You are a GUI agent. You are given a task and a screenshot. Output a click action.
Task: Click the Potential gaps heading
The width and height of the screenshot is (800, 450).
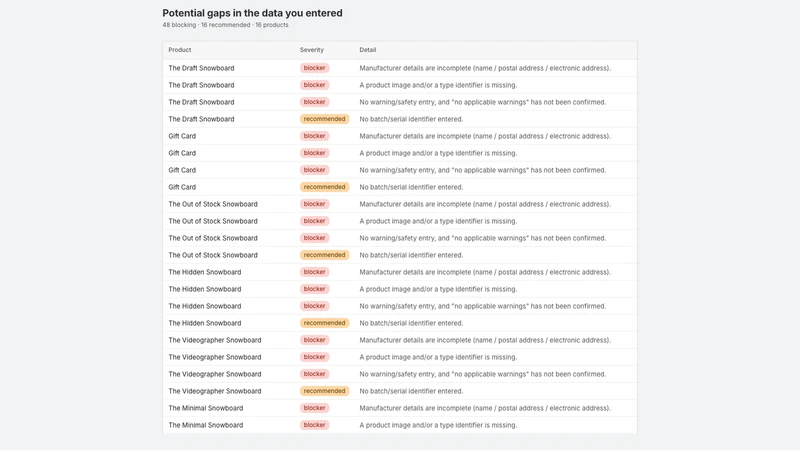(x=253, y=13)
